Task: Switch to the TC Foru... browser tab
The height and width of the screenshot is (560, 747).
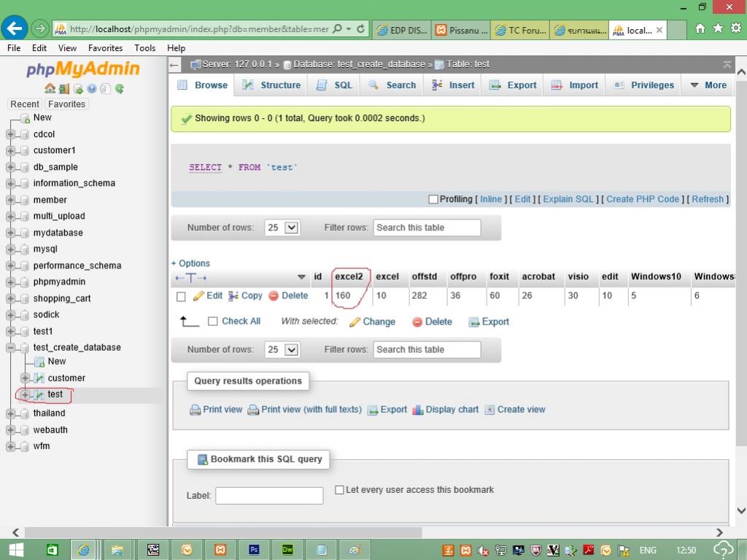Action: (x=520, y=31)
